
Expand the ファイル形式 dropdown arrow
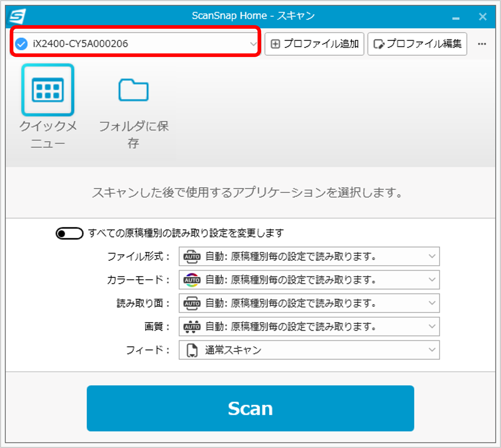click(x=432, y=256)
